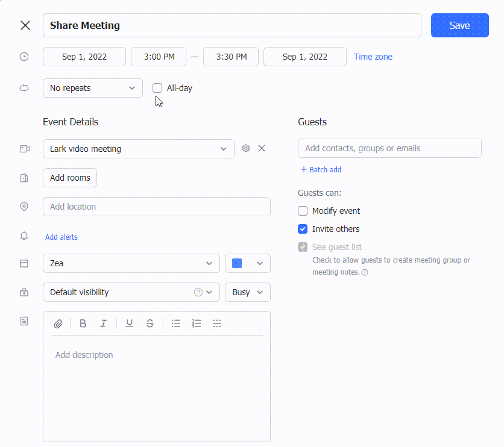Remove the Lark video meeting
Viewport: 504px width, 447px height.
(262, 148)
